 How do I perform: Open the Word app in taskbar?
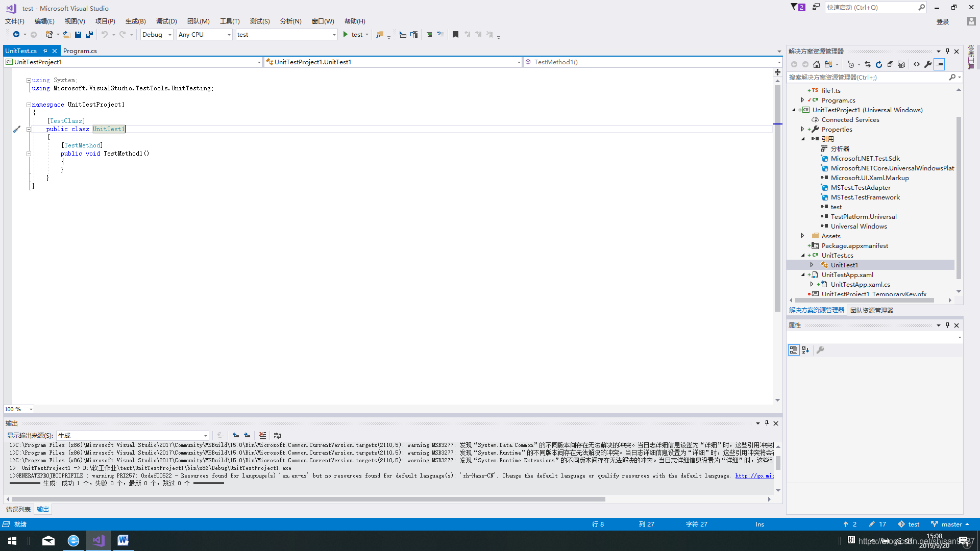[x=123, y=541]
